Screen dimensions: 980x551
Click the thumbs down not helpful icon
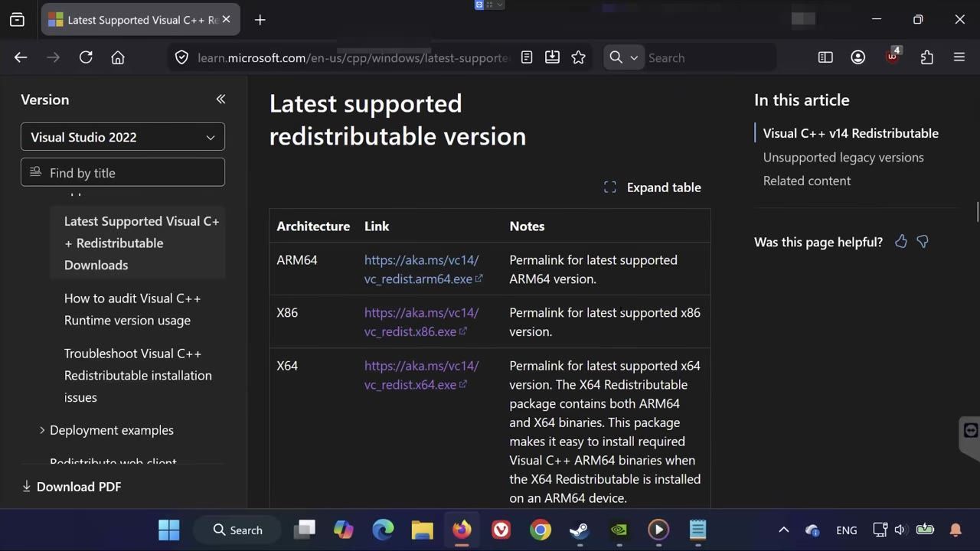923,242
